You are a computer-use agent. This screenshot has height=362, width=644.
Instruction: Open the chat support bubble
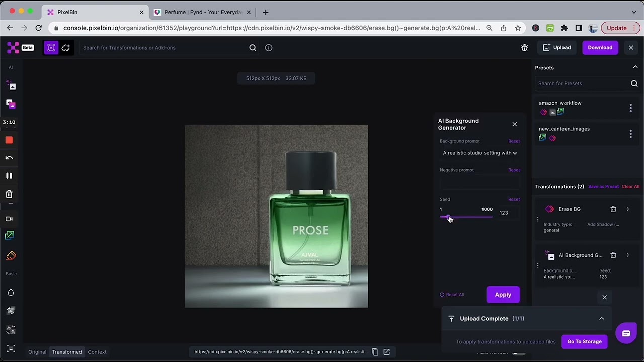(x=626, y=333)
